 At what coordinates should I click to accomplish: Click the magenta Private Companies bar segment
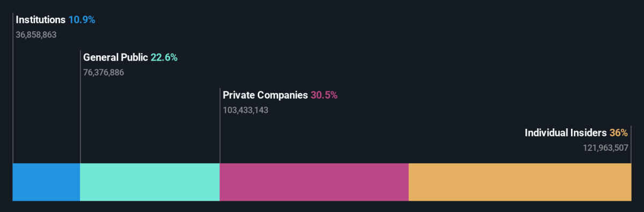[x=314, y=182]
